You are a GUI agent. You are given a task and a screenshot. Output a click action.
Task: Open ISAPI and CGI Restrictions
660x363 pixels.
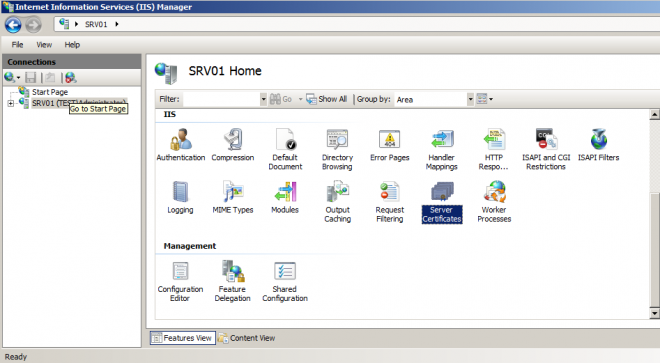(x=546, y=149)
